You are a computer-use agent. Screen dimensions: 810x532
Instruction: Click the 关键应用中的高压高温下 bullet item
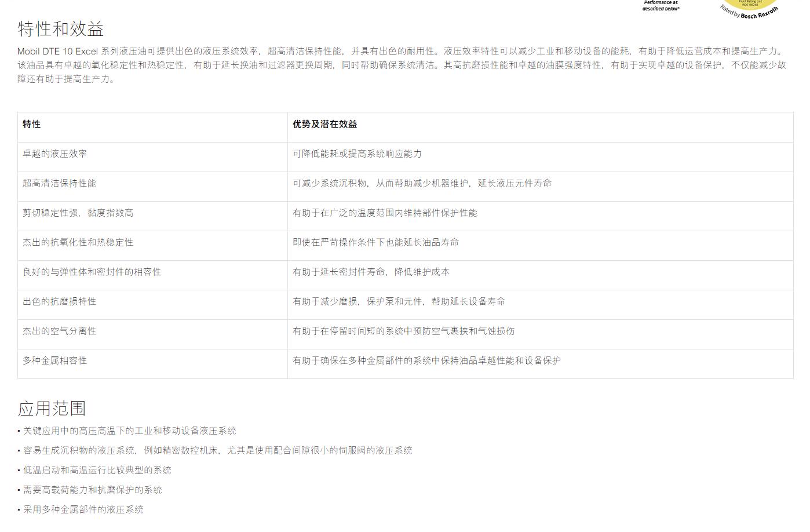tap(127, 431)
